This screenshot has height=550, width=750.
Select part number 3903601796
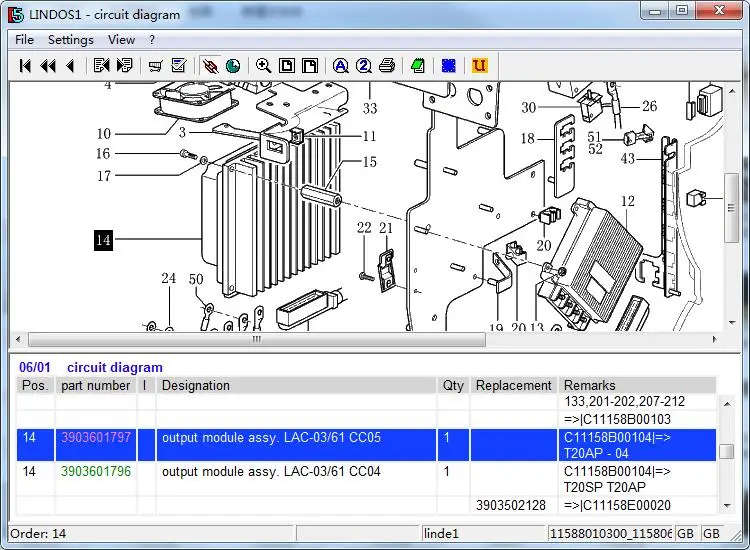click(x=96, y=471)
